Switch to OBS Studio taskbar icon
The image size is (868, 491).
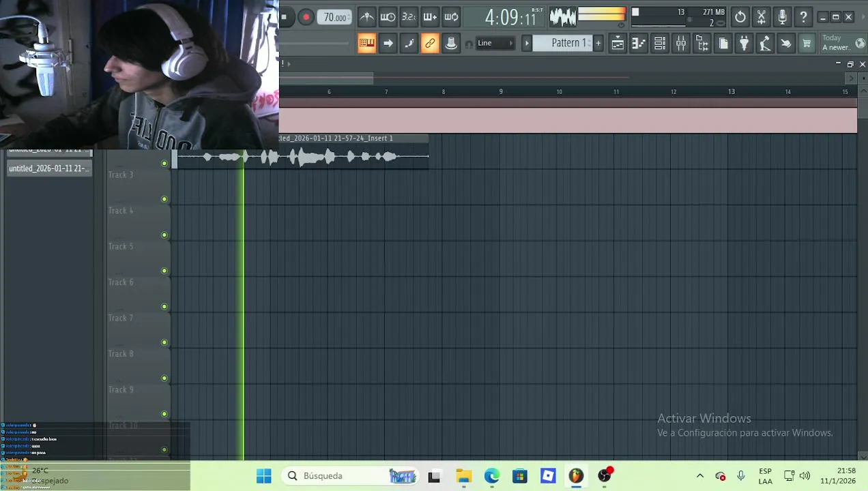point(605,476)
